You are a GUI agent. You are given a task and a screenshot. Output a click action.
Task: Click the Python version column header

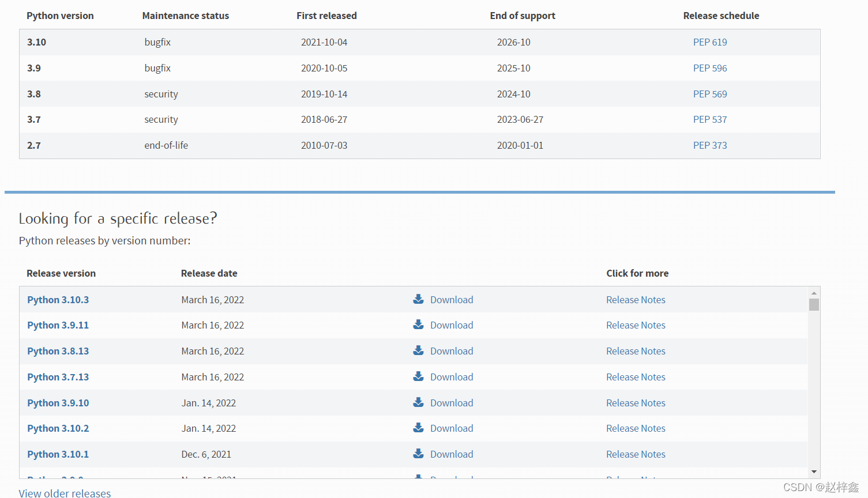[x=60, y=16]
